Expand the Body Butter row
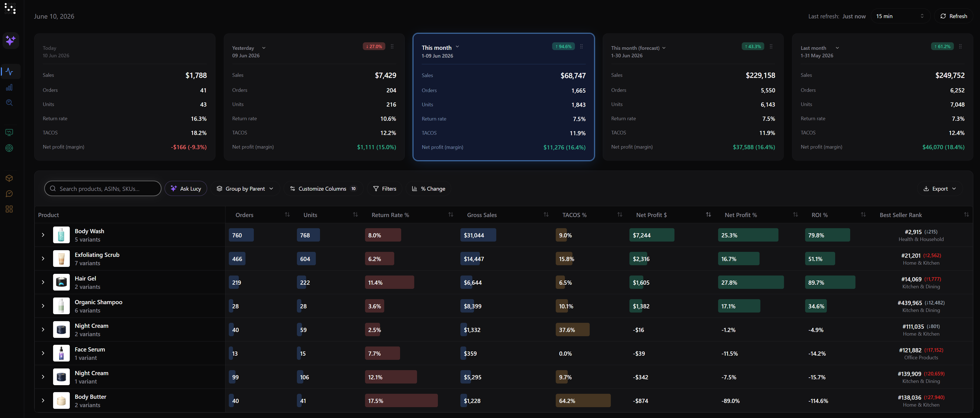Image resolution: width=980 pixels, height=418 pixels. (x=43, y=400)
